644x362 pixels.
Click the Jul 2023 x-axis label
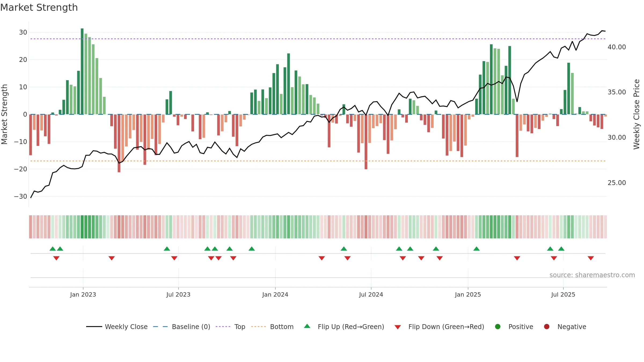[x=178, y=294]
